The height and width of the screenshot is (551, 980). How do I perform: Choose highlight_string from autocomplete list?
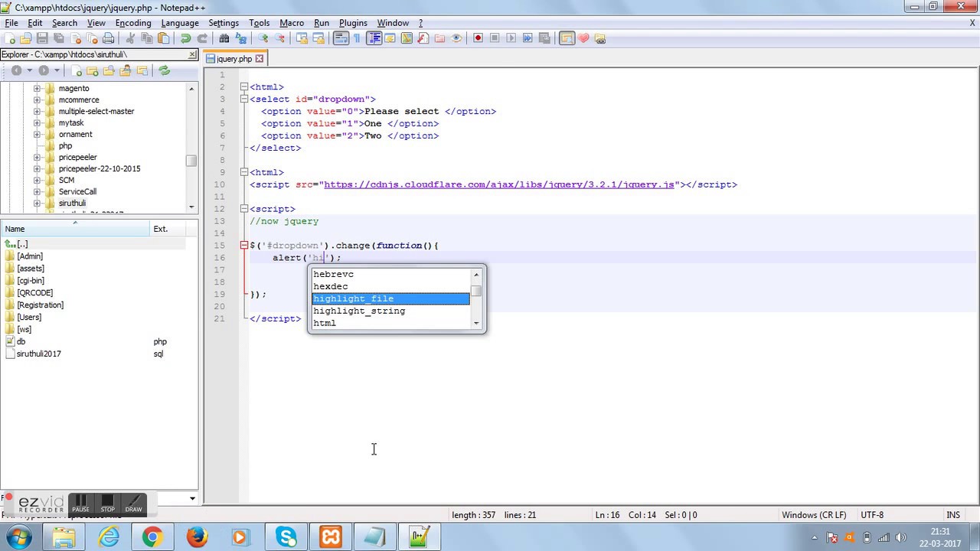click(390, 311)
